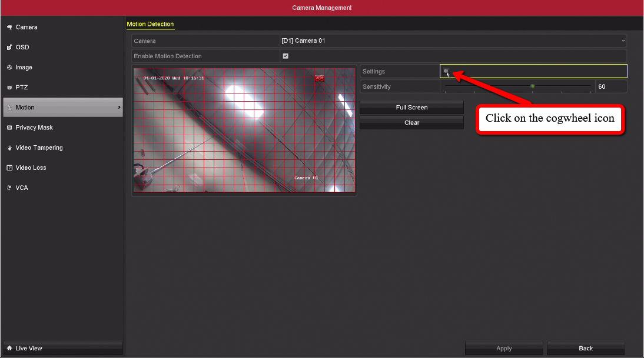Adjust the Sensitivity slider handle

click(532, 86)
